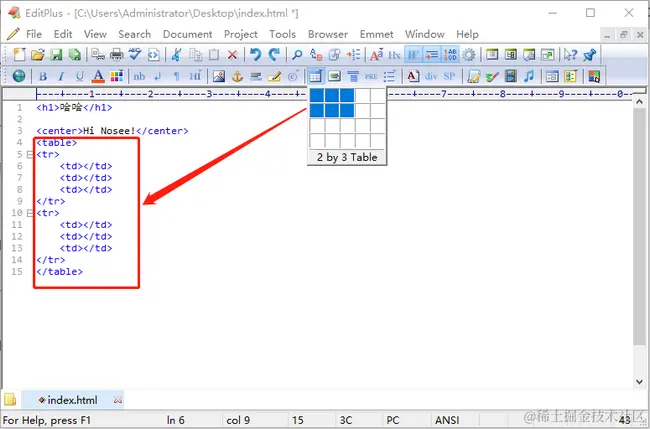The image size is (650, 429).
Task: Open Print Preview from the toolbar
Action: point(98,54)
